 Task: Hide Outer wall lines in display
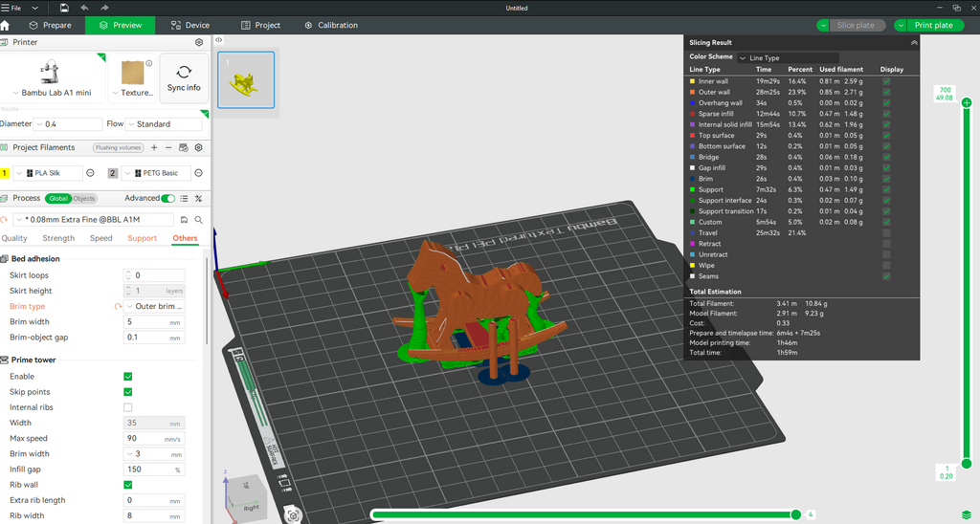pyautogui.click(x=886, y=92)
